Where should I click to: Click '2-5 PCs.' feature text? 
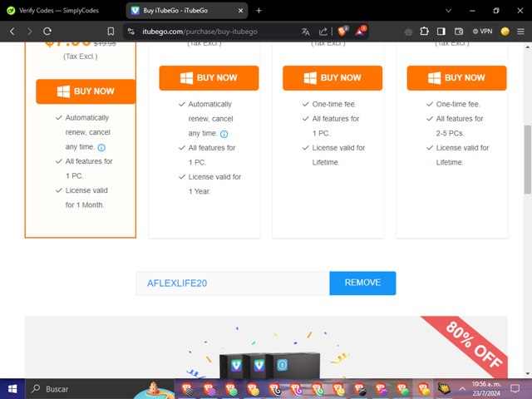(x=450, y=133)
